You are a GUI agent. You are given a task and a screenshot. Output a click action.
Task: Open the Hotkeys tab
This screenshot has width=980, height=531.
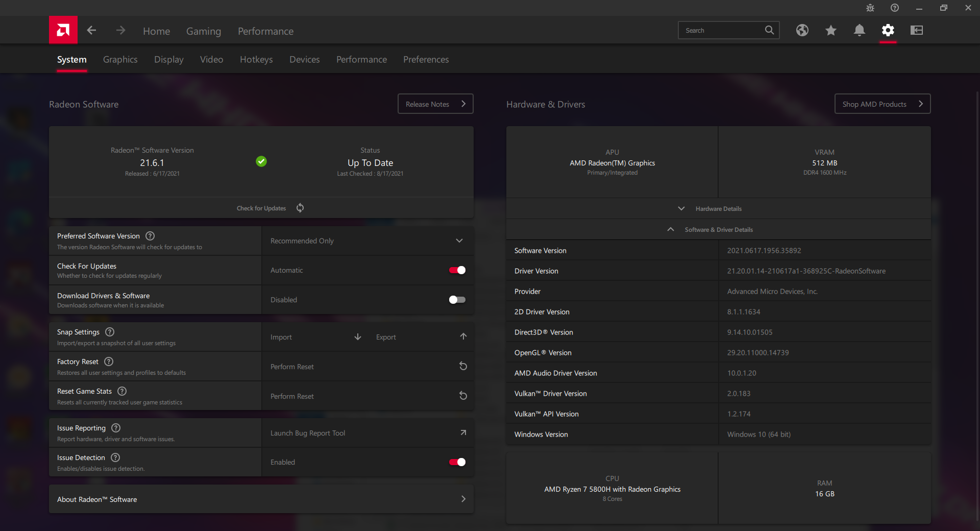coord(256,60)
